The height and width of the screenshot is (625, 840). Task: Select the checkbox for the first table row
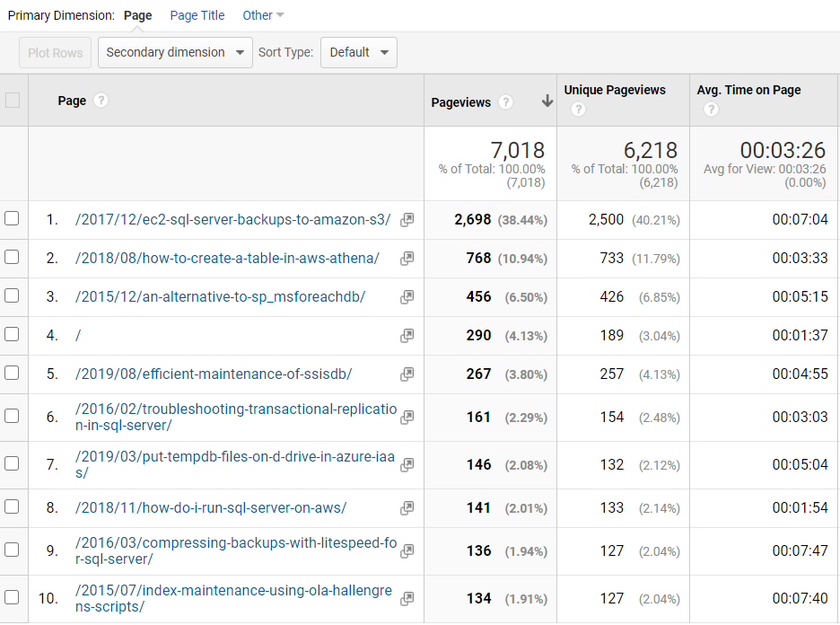13,220
